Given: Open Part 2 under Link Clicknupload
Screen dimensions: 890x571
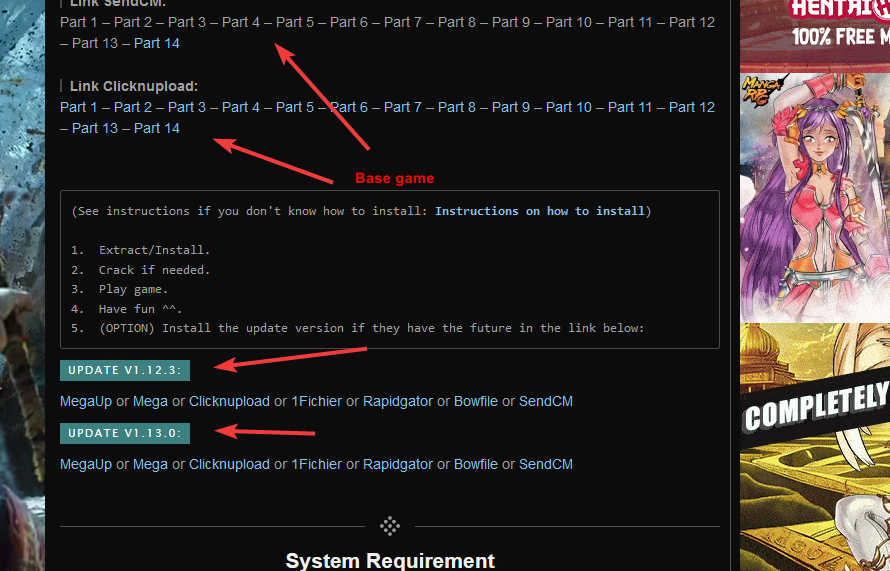Looking at the screenshot, I should (133, 107).
